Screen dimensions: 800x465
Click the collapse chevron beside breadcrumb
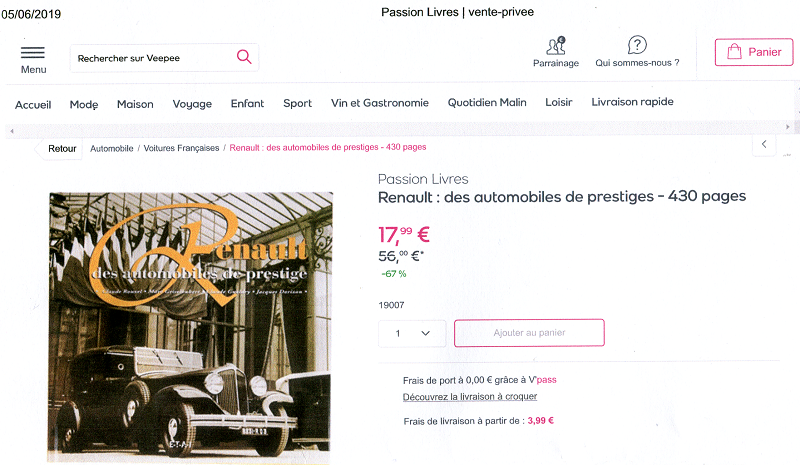coord(764,144)
